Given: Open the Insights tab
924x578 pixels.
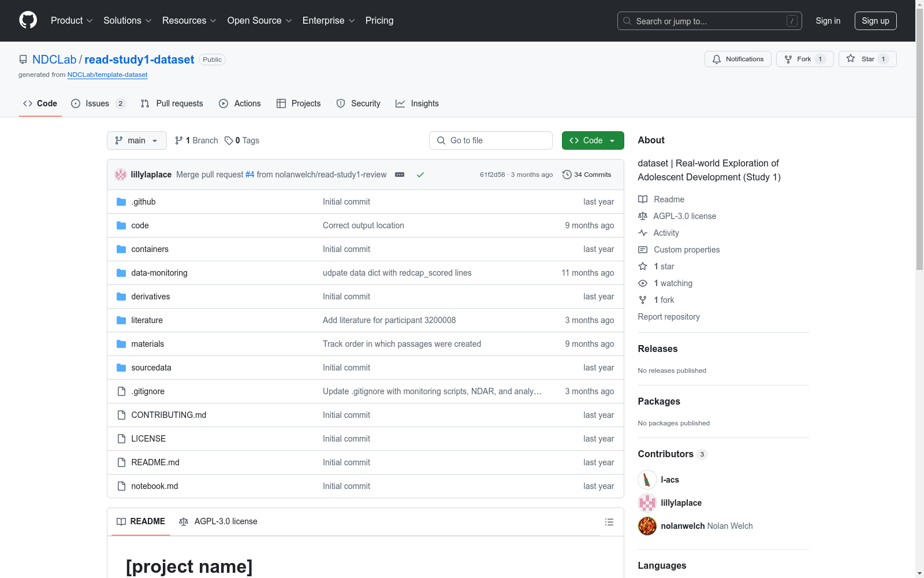Looking at the screenshot, I should (417, 103).
